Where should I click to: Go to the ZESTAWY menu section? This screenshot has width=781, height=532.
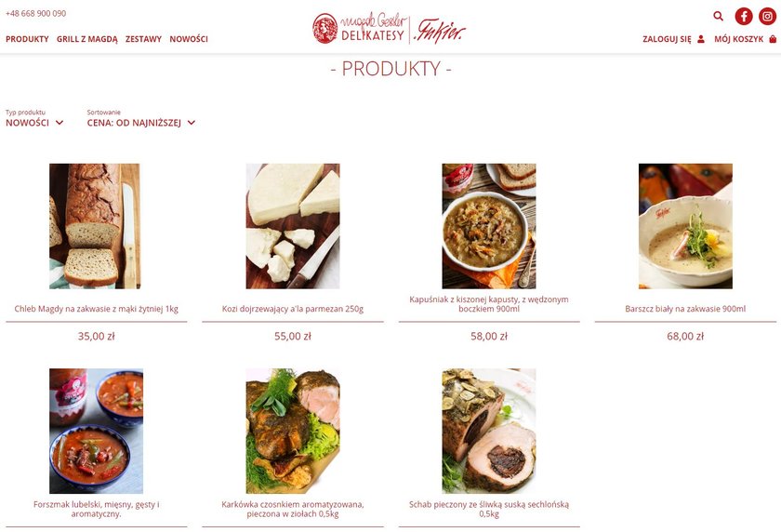tap(143, 39)
